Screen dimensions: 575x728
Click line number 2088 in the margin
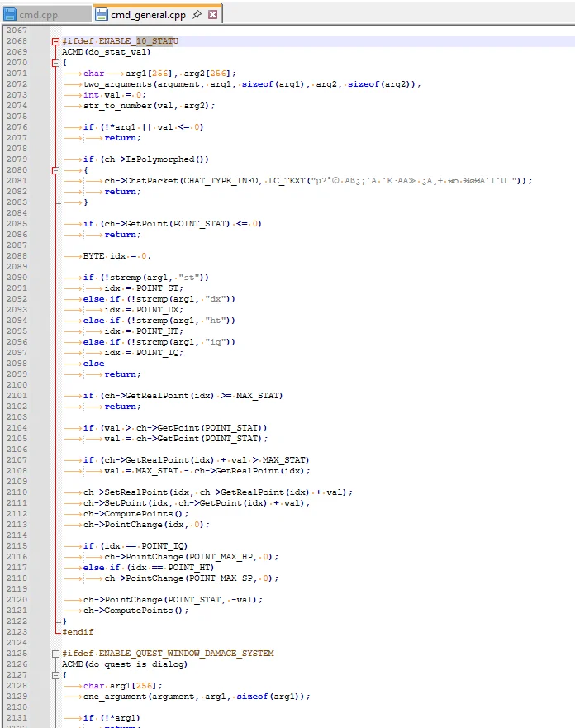point(17,256)
